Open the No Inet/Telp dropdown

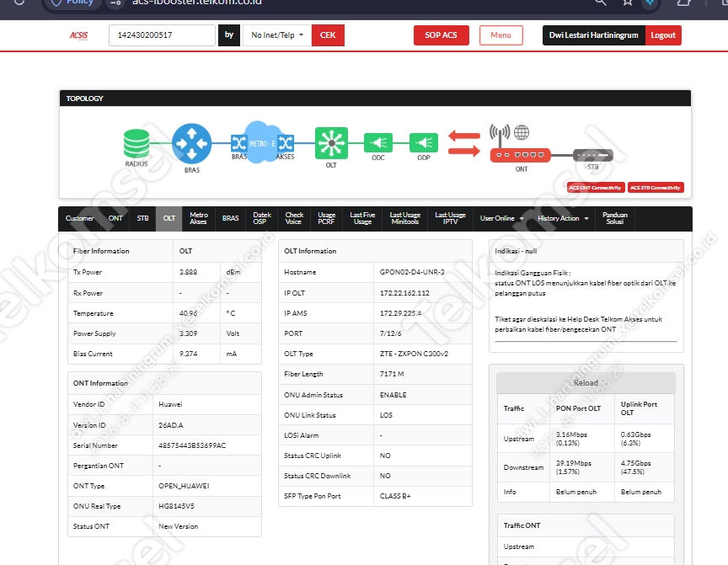pyautogui.click(x=277, y=35)
